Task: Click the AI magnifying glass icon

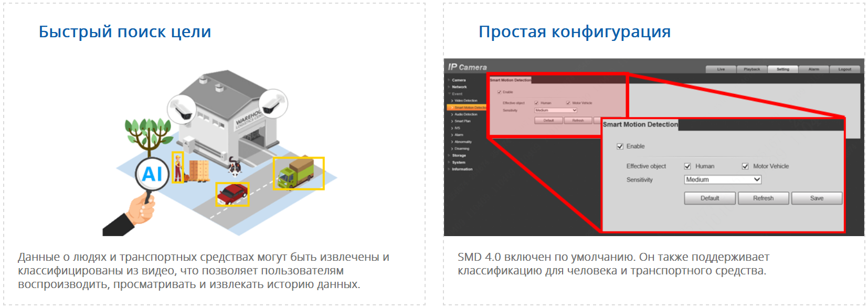Action: (x=152, y=174)
